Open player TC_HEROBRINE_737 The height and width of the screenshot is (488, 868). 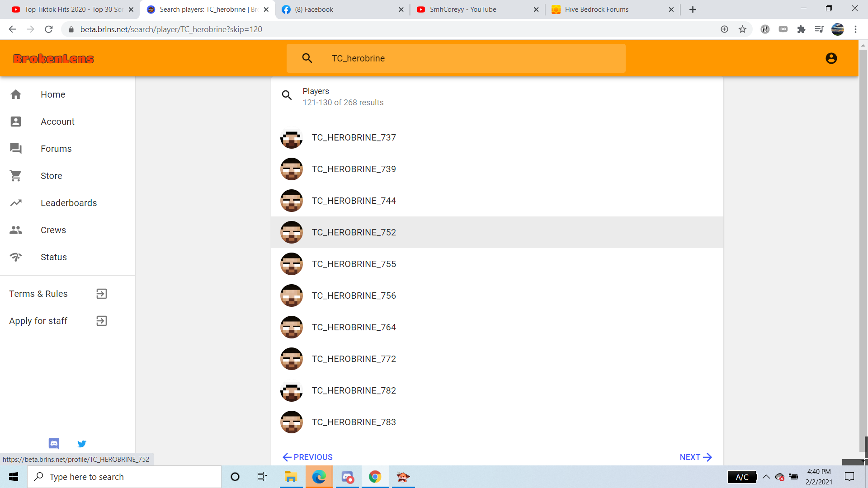(497, 137)
